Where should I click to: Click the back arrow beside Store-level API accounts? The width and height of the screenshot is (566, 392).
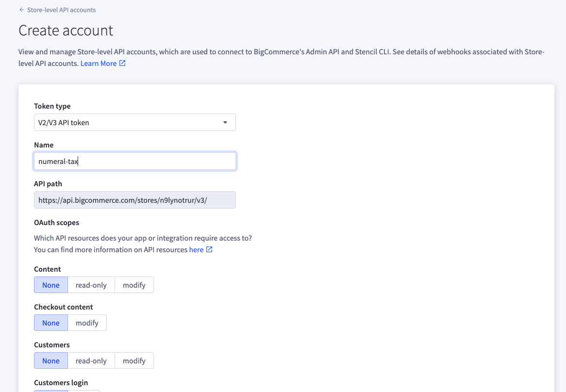tap(22, 10)
